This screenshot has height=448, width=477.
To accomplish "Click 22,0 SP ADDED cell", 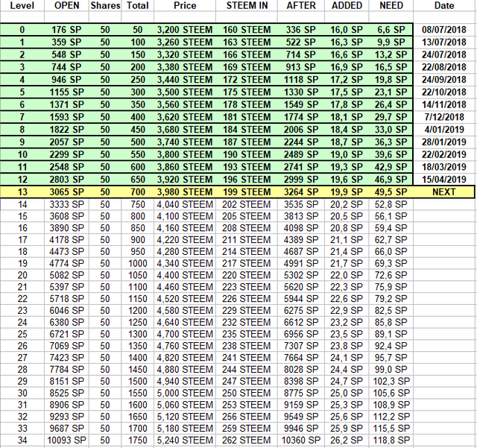I will click(x=347, y=276).
